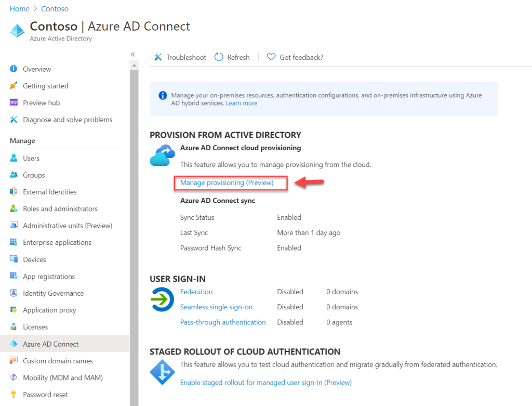
Task: Click the Pass-through authentication link
Action: pos(223,322)
